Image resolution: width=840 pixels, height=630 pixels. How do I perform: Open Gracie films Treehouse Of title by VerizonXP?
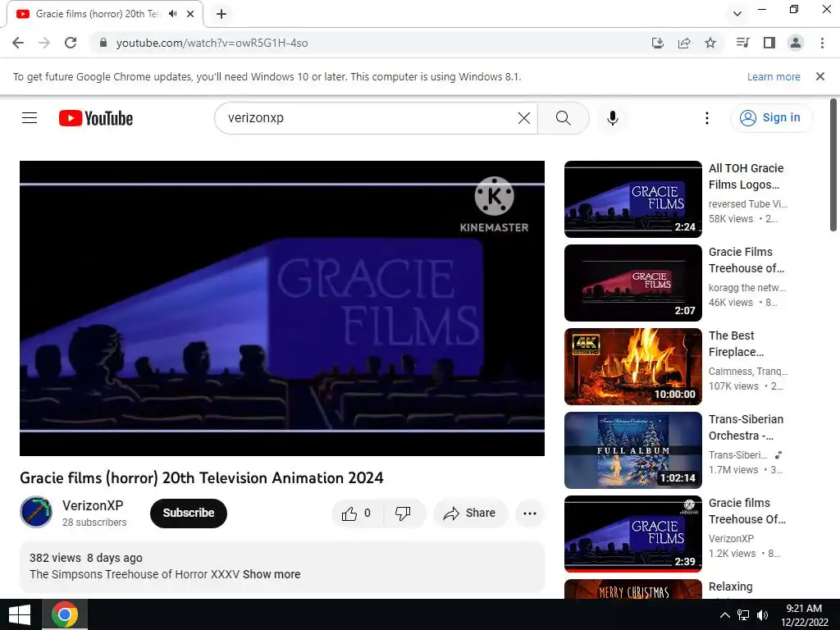tap(746, 511)
